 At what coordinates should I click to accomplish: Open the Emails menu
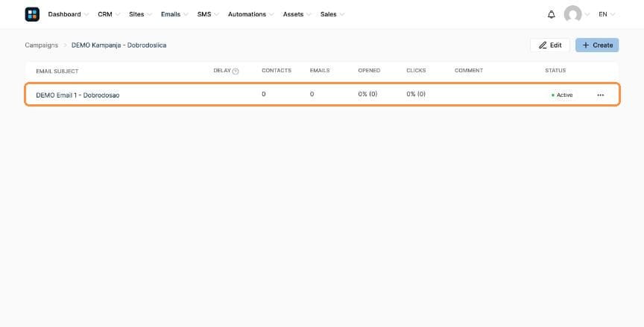[x=174, y=14]
